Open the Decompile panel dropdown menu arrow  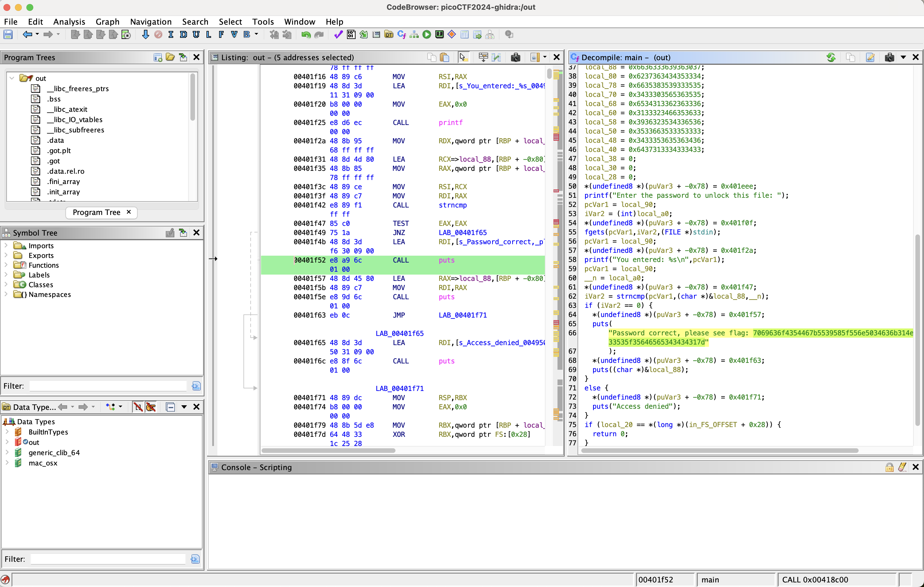903,58
